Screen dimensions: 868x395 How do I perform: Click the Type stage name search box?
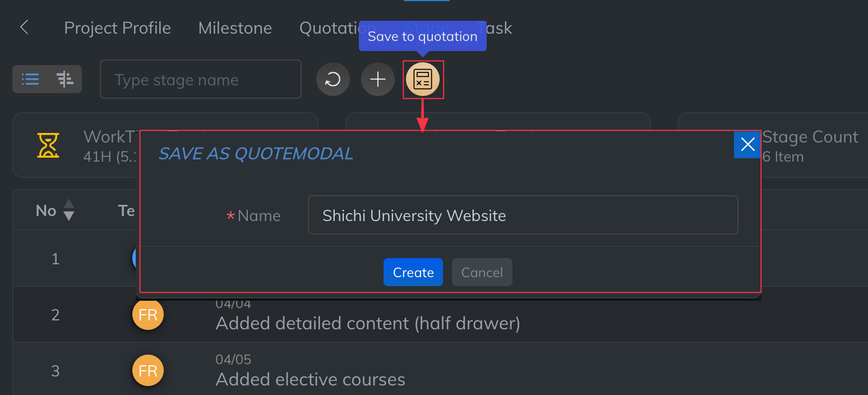pyautogui.click(x=200, y=80)
